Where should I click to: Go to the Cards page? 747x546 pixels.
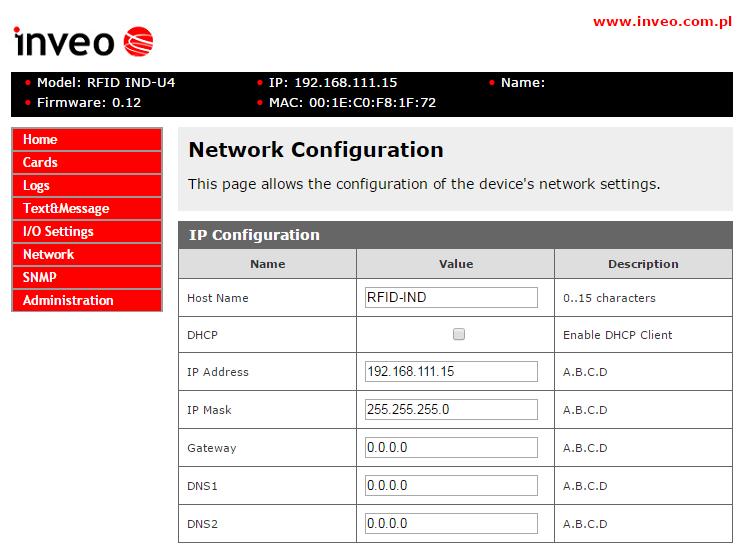[87, 162]
